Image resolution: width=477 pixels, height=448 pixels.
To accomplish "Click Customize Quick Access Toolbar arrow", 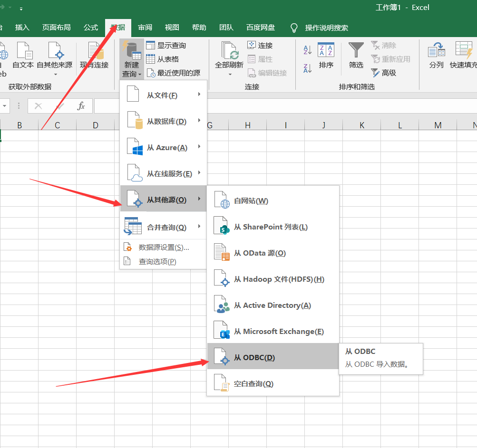I will coord(21,9).
